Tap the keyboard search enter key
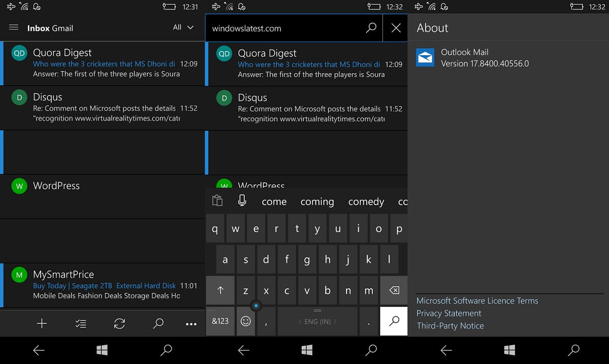609x364 pixels. pyautogui.click(x=394, y=321)
